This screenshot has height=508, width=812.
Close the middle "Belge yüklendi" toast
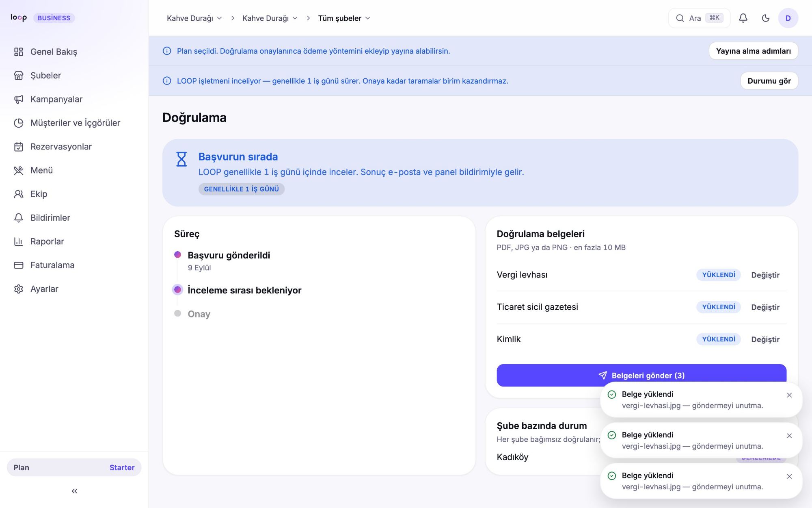click(789, 436)
